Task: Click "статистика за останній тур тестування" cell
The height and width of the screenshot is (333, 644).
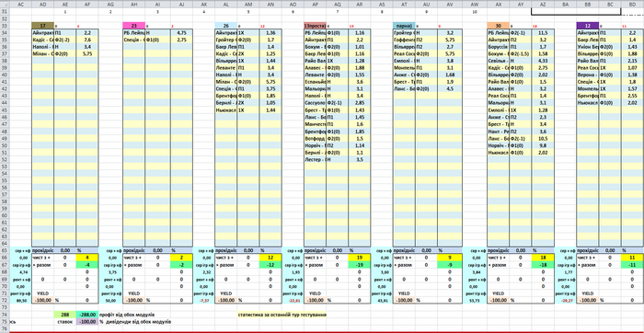Action: 282,315
